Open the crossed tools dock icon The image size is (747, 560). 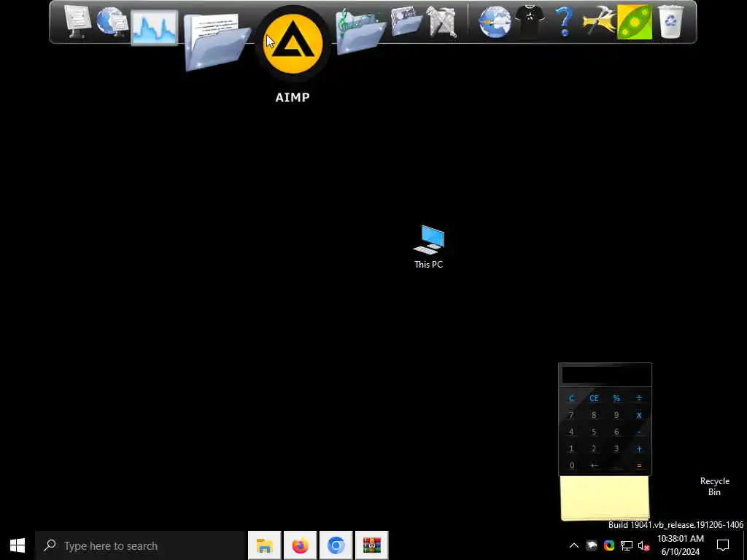point(441,21)
